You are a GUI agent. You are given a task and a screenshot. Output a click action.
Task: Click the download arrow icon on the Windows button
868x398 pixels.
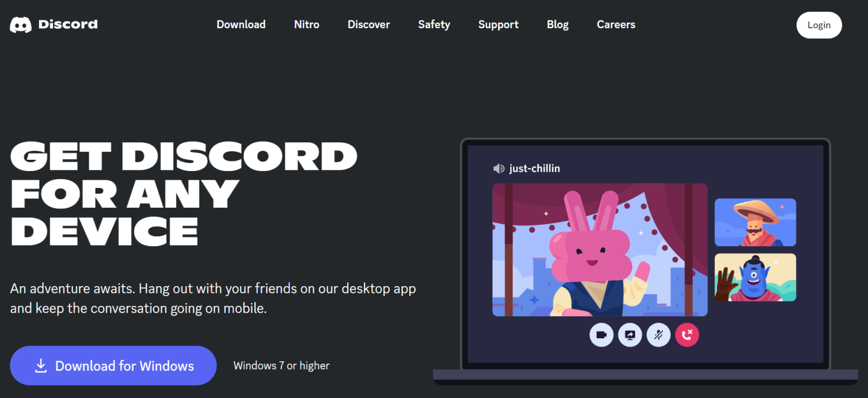pos(41,366)
